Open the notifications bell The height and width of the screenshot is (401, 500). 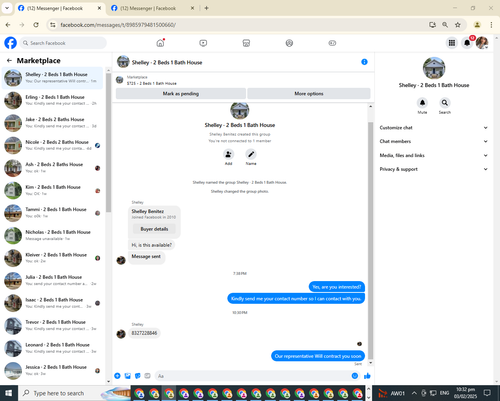point(467,43)
